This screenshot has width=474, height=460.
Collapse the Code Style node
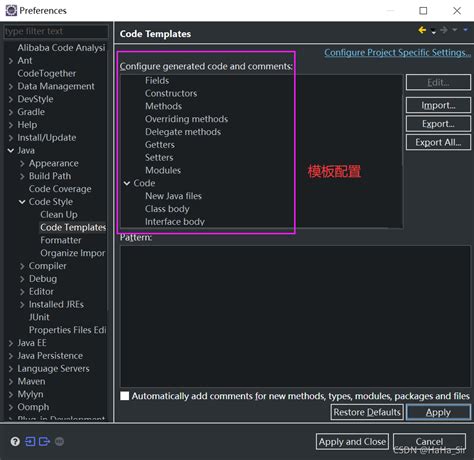point(22,202)
